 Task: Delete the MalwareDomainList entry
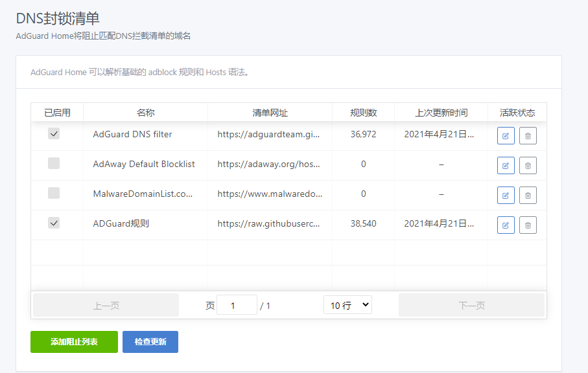(528, 195)
